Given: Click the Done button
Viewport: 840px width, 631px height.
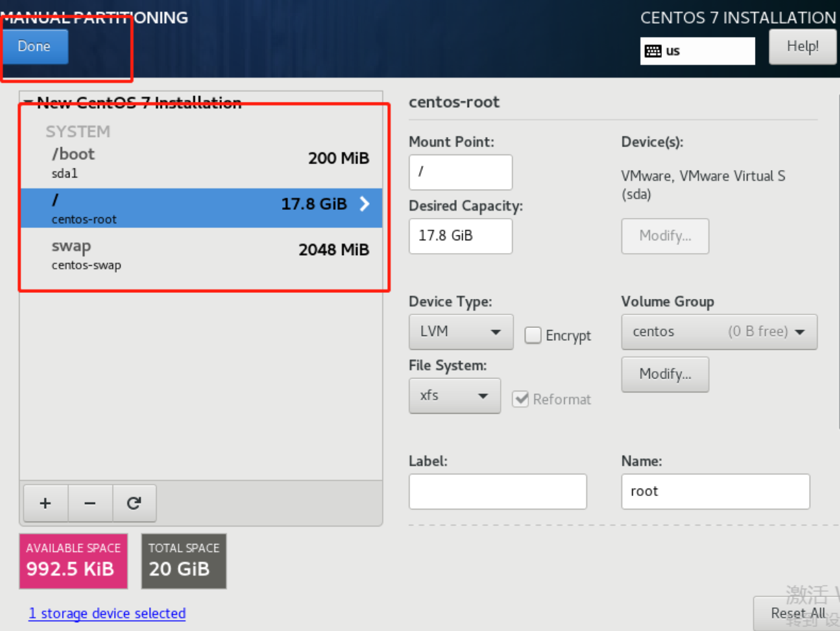Looking at the screenshot, I should 34,47.
